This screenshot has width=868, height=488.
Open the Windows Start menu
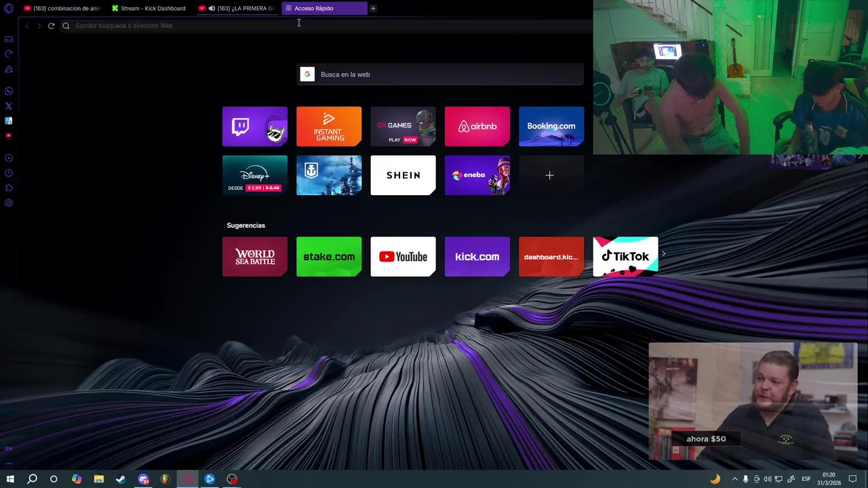pyautogui.click(x=10, y=479)
